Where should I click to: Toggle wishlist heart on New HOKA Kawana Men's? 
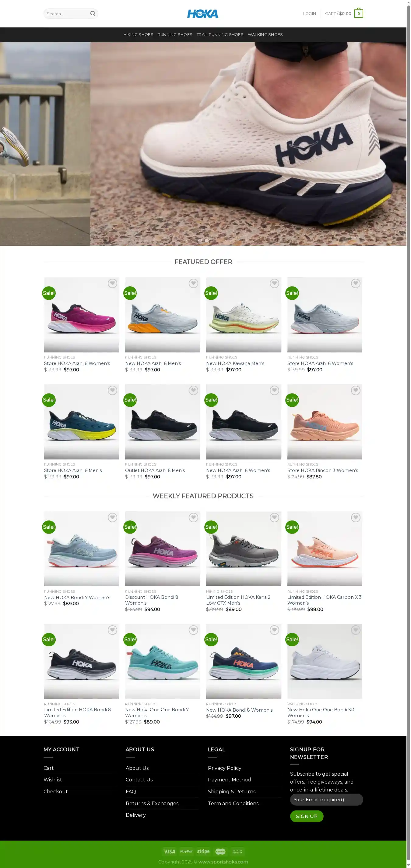pos(274,283)
